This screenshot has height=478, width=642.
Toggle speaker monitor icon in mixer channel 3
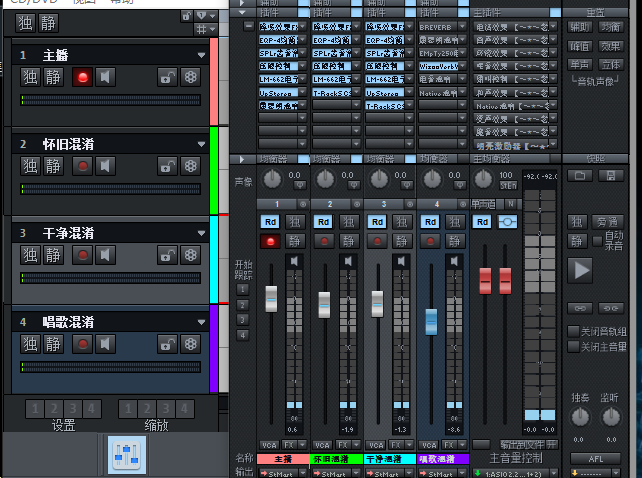point(401,261)
